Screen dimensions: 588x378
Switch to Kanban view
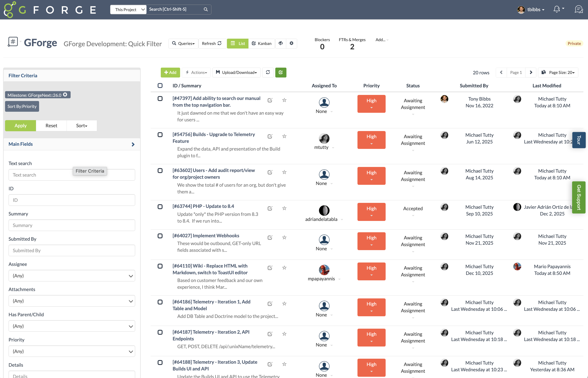coord(262,43)
